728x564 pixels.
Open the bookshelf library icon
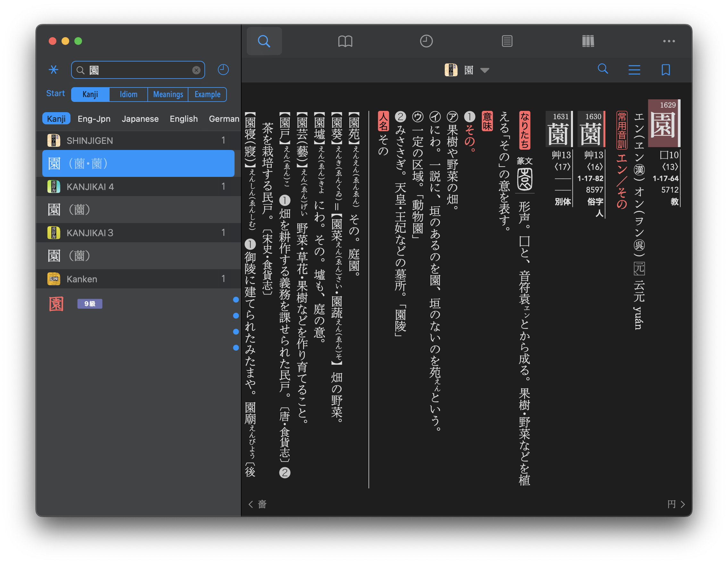[588, 41]
